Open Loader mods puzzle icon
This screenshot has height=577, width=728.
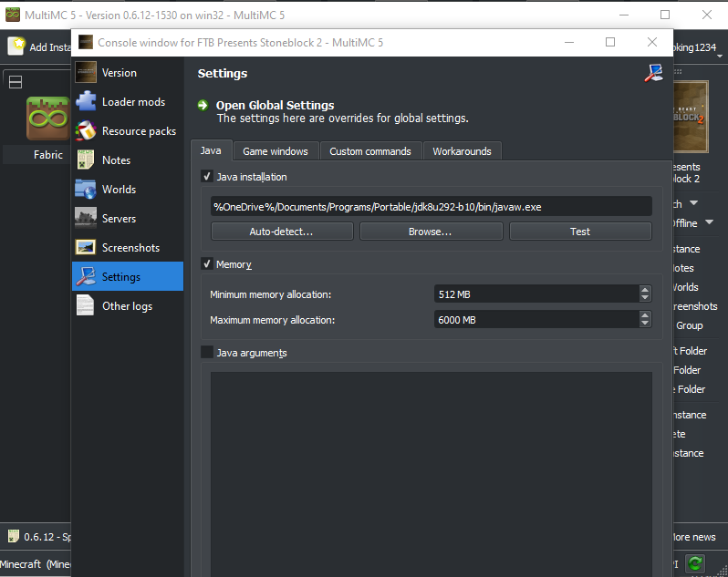(86, 101)
